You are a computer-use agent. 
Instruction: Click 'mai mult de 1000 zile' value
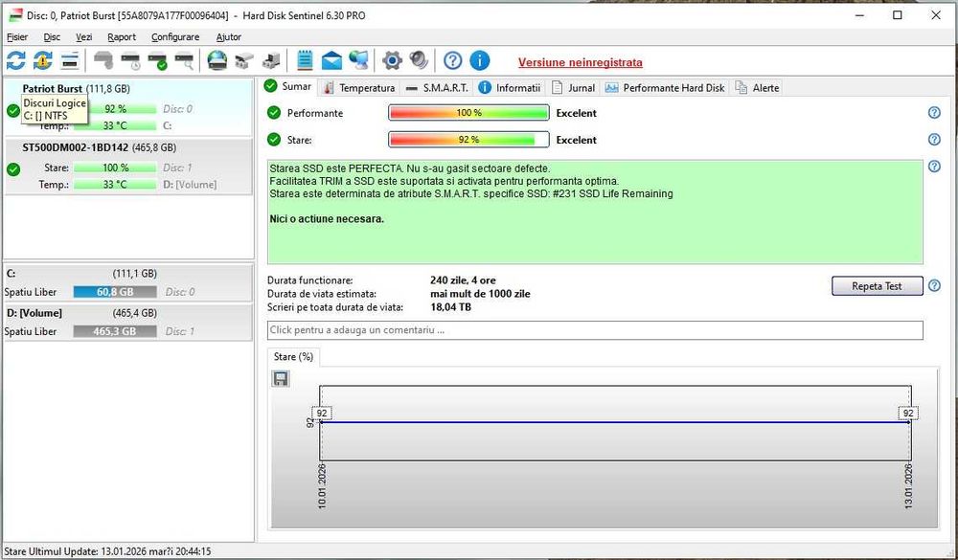pyautogui.click(x=480, y=294)
